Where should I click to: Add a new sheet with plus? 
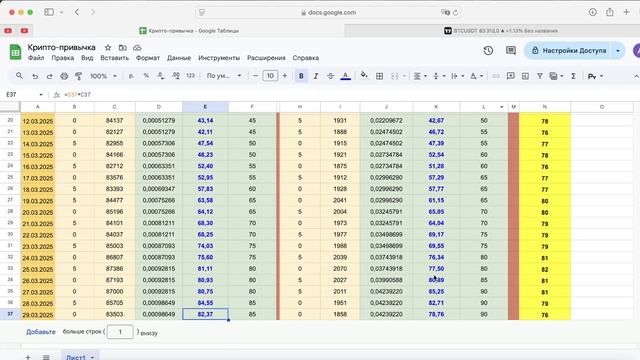[x=28, y=357]
